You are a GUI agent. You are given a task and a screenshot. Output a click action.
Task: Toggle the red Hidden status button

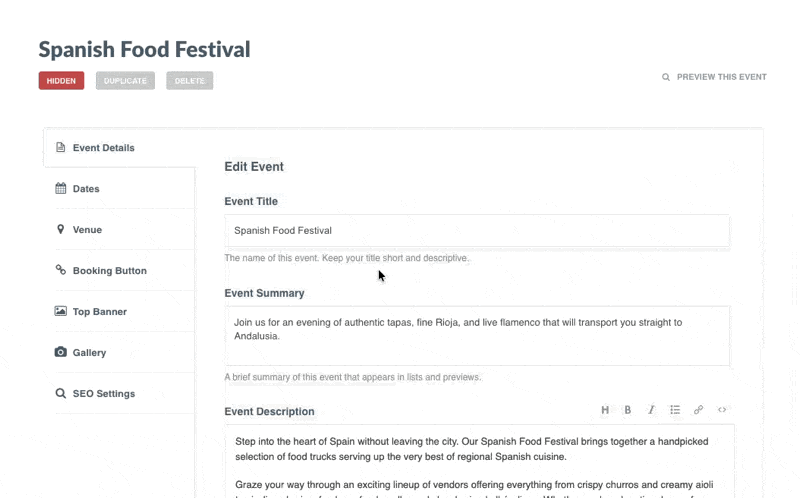(x=61, y=81)
